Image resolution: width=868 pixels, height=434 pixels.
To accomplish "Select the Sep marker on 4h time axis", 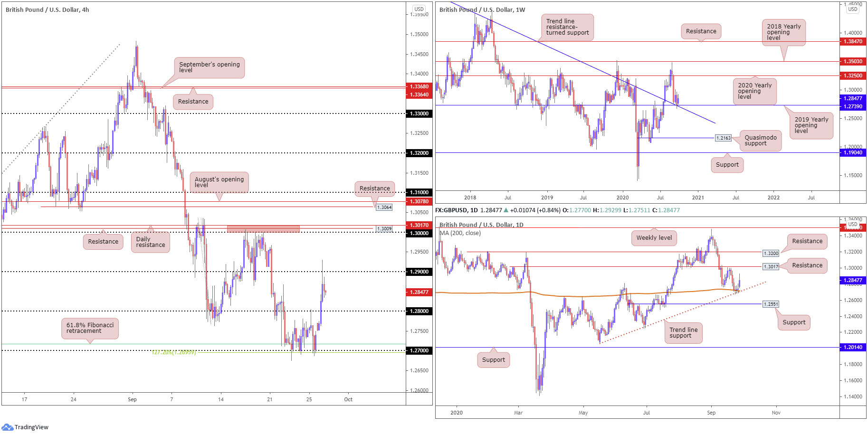I will click(132, 399).
